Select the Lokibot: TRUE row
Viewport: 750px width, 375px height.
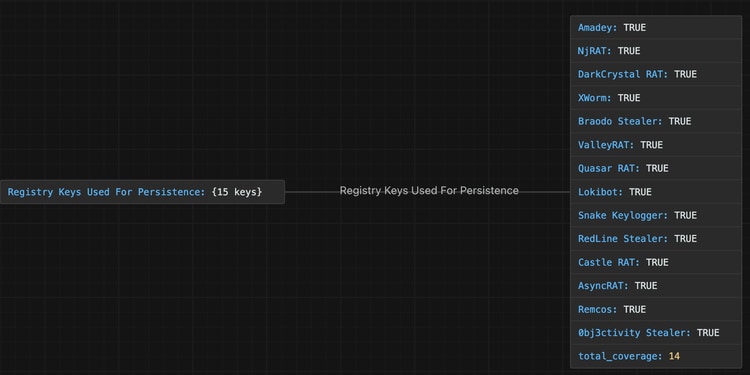point(656,192)
